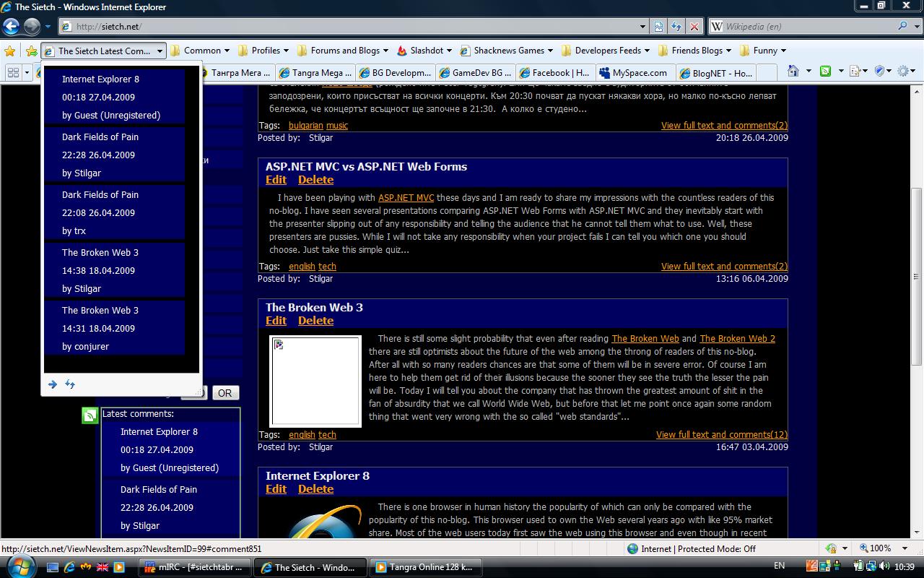Open Quick Tabs grid icon
The image size is (924, 578).
[13, 72]
